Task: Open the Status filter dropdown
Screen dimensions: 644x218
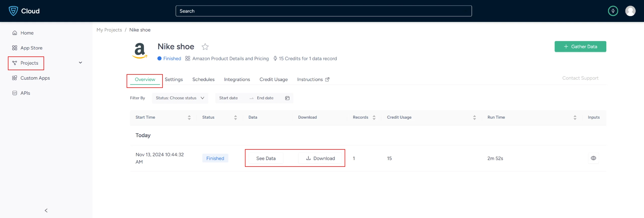Action: (x=180, y=98)
